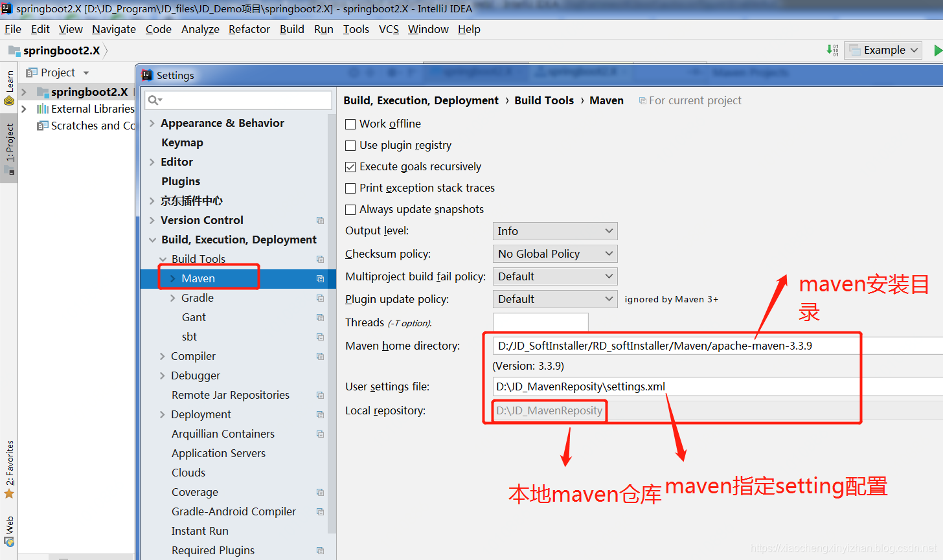Expand External Libraries node
This screenshot has width=943, height=560.
(x=23, y=109)
